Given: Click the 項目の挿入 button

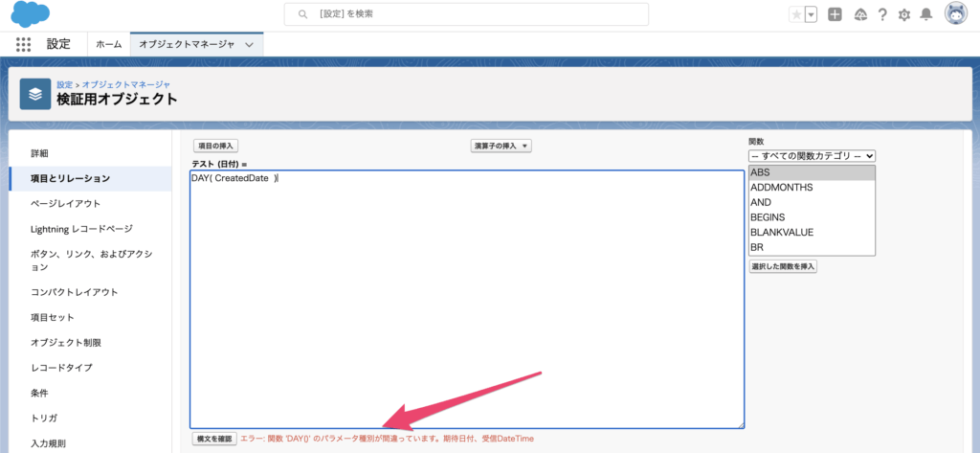Looking at the screenshot, I should click(x=215, y=146).
